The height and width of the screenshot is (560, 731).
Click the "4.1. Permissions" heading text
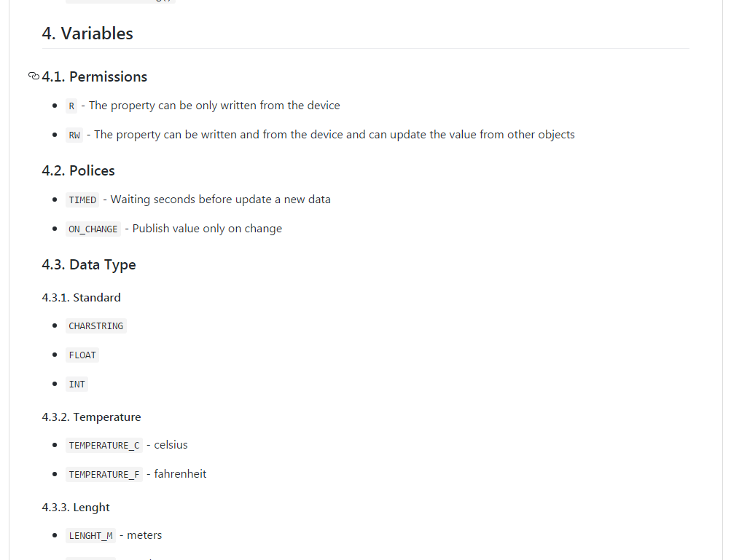pos(95,77)
